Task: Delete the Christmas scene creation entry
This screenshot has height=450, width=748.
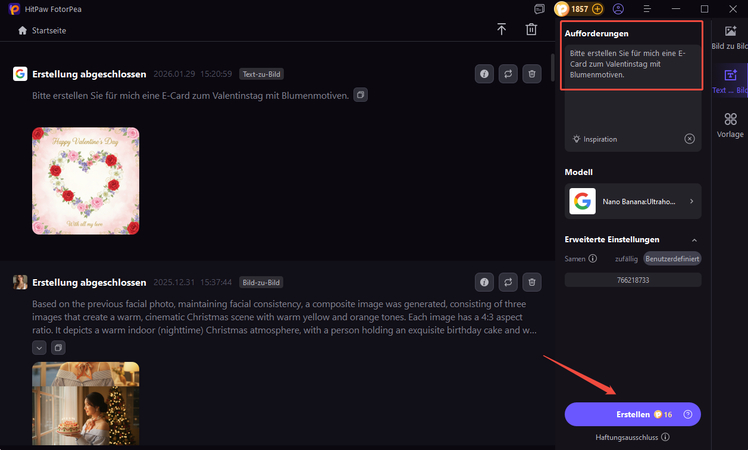Action: click(532, 282)
